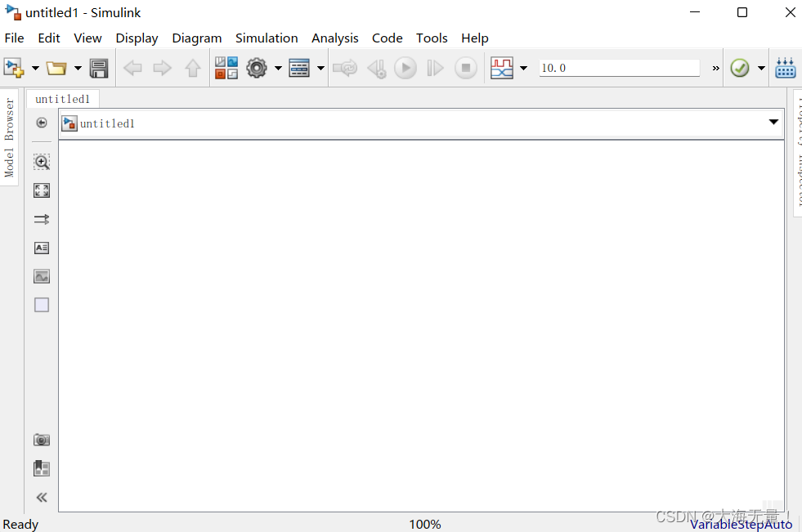802x532 pixels.
Task: Expand the Open folder dropdown arrow
Action: point(78,68)
